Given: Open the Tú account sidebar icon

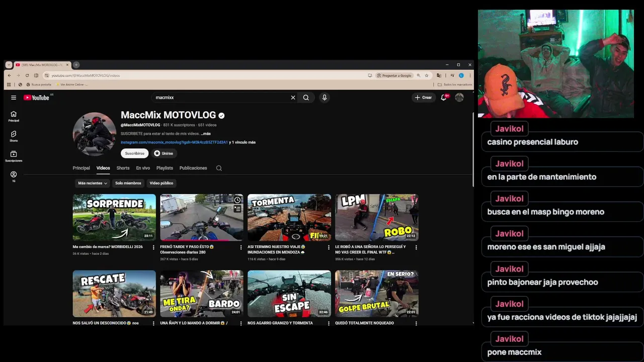Looking at the screenshot, I should coord(14,176).
